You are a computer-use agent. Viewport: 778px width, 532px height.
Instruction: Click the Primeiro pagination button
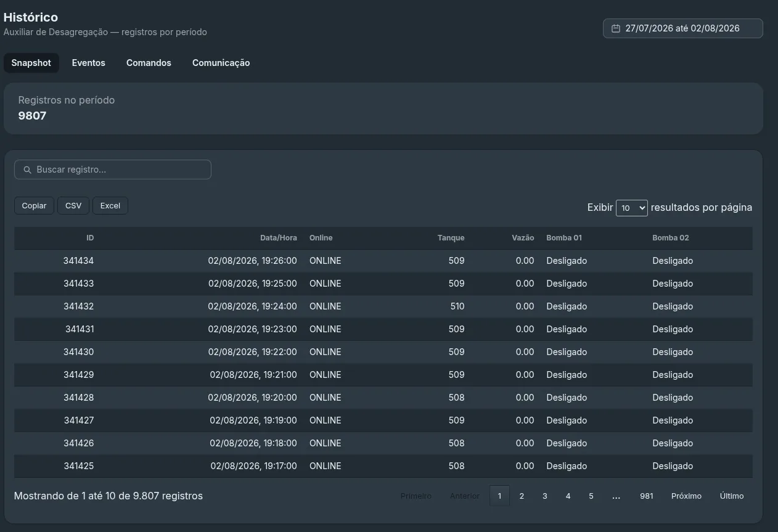(x=416, y=496)
